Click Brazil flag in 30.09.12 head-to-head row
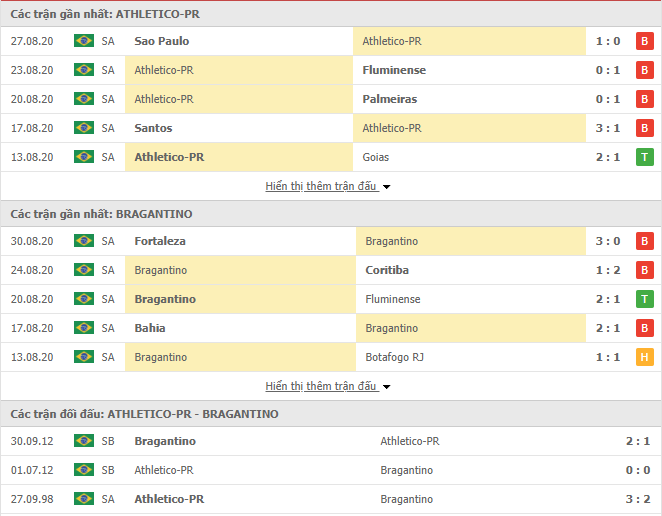This screenshot has width=662, height=516. [84, 441]
